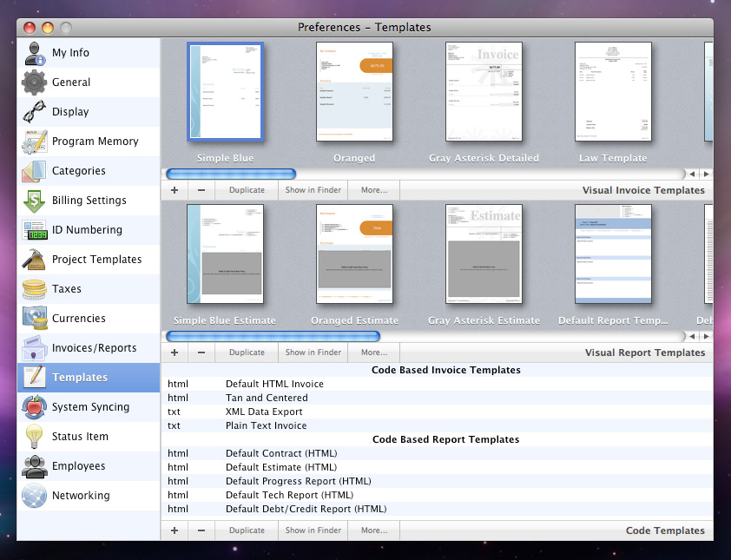The width and height of the screenshot is (731, 560).
Task: Select the Taxes preferences label
Action: click(67, 289)
